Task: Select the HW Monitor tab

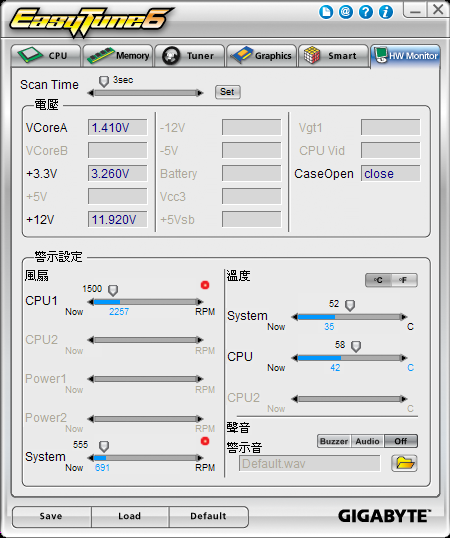Action: pos(405,56)
